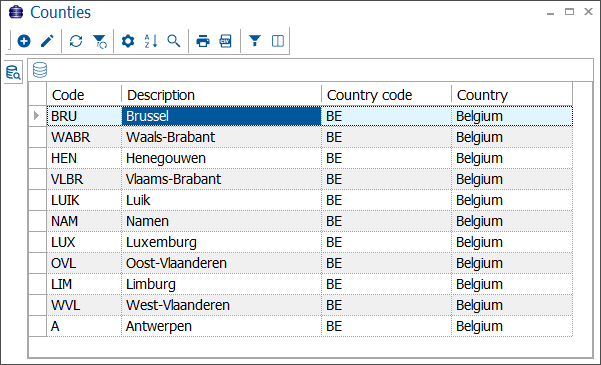Open settings gear icon

pyautogui.click(x=128, y=41)
